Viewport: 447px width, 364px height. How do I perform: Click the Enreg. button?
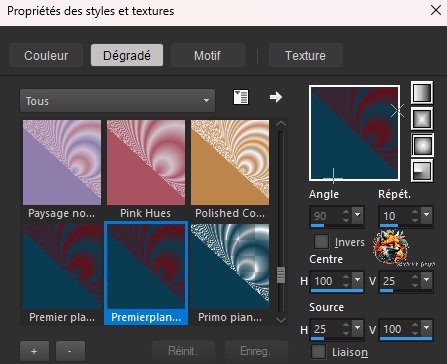[256, 351]
